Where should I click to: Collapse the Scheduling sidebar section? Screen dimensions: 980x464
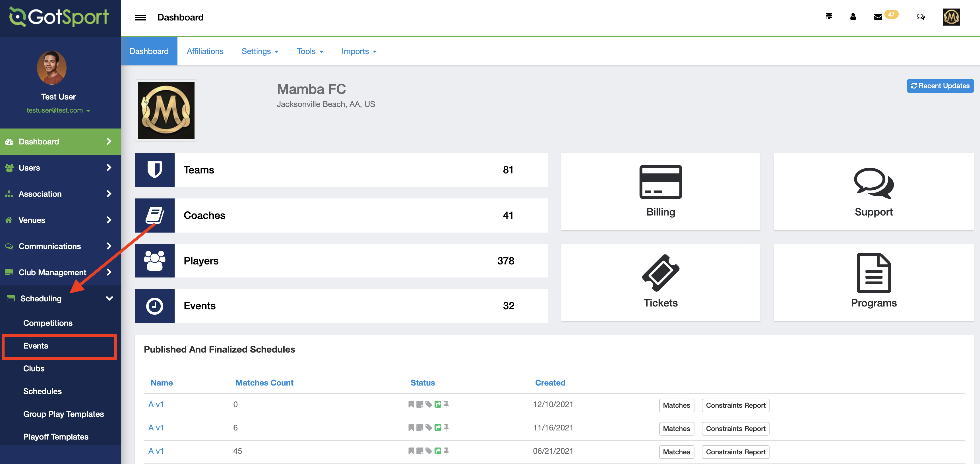click(x=61, y=299)
